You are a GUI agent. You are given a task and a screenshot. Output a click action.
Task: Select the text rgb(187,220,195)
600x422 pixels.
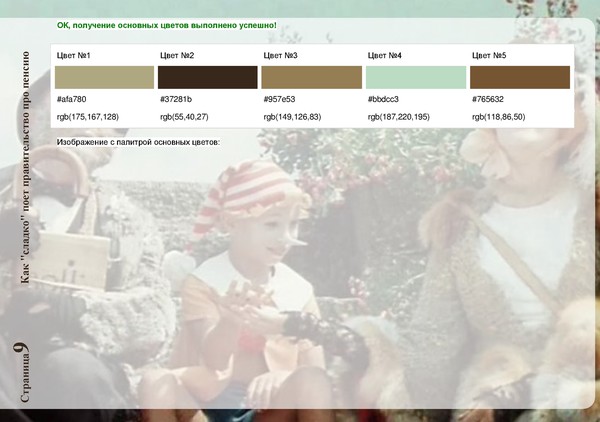pos(399,117)
